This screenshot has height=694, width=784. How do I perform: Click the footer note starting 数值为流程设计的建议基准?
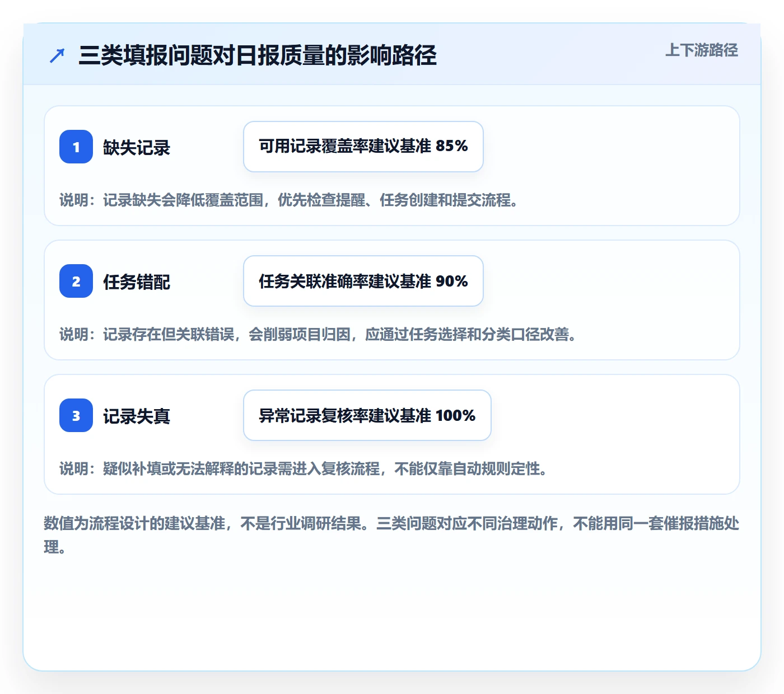(391, 535)
